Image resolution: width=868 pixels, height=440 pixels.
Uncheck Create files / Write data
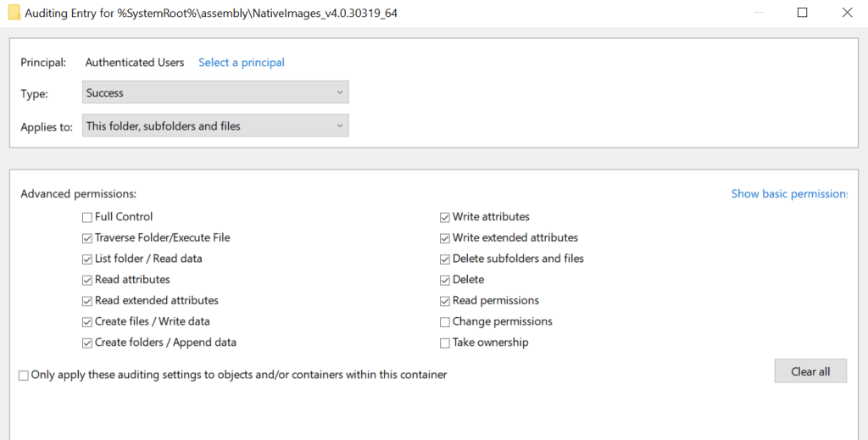pos(87,322)
